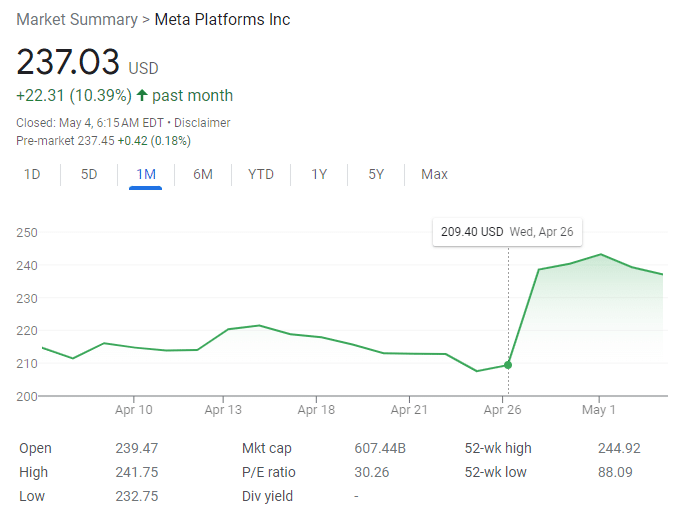This screenshot has width=683, height=514.
Task: Click the May 1 x-axis label
Action: (x=598, y=410)
